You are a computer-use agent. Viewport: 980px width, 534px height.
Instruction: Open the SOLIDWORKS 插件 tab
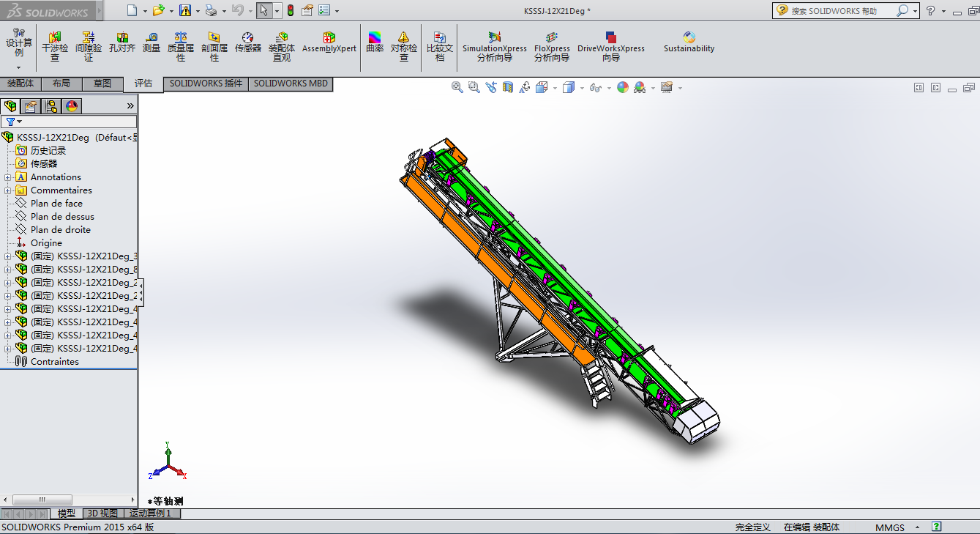tap(206, 84)
